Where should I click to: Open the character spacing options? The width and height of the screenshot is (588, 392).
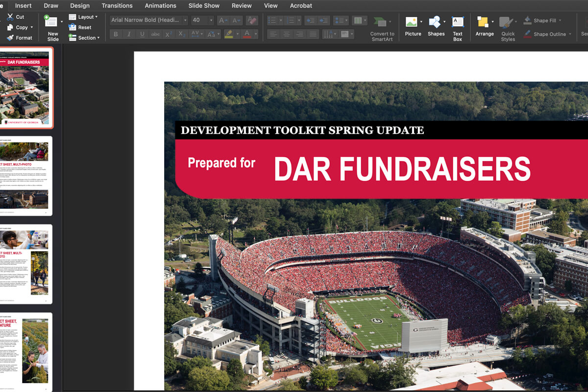196,34
